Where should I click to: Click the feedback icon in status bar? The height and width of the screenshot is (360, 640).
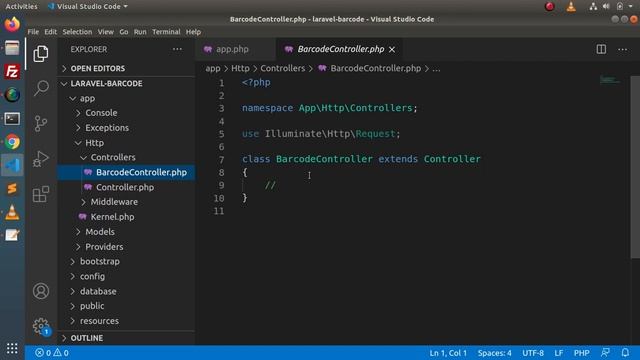(606, 353)
